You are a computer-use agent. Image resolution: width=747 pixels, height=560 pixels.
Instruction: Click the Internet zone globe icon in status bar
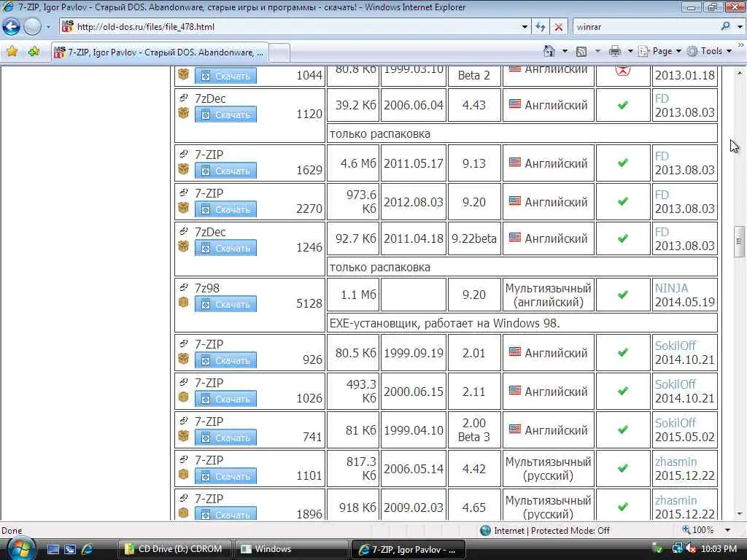point(485,531)
